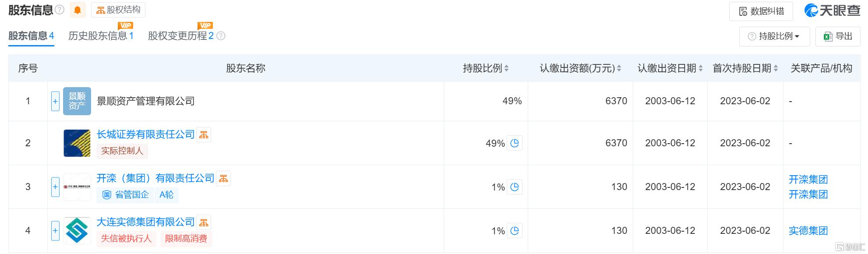
Task: Click the orange bell alert icon
Action: coord(78,10)
